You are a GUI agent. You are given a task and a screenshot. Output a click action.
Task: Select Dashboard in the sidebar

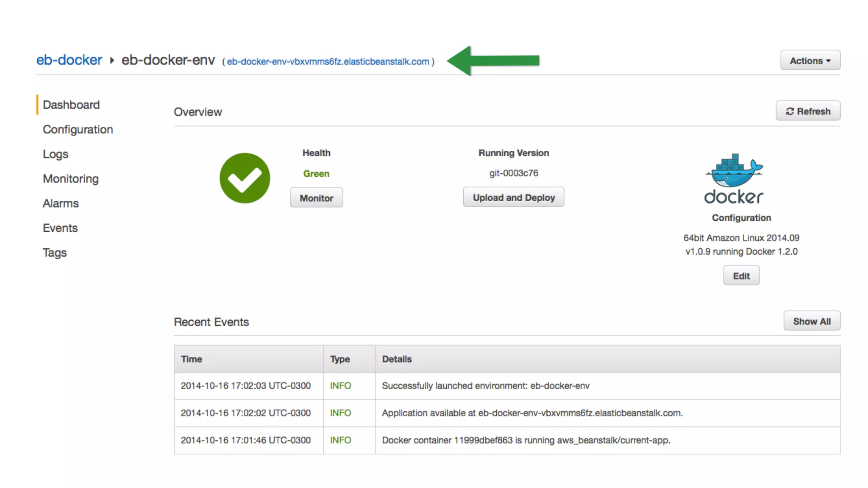pyautogui.click(x=71, y=105)
